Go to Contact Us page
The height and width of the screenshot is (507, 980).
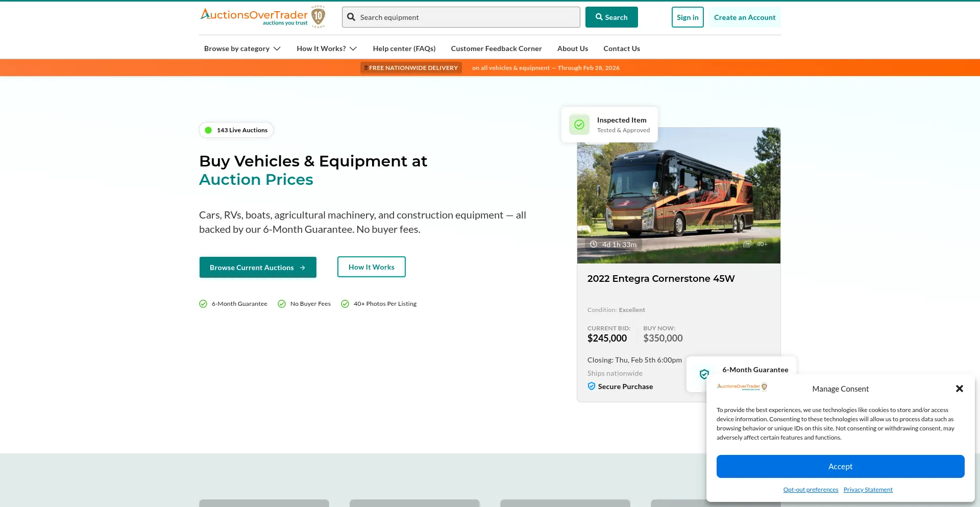point(622,49)
